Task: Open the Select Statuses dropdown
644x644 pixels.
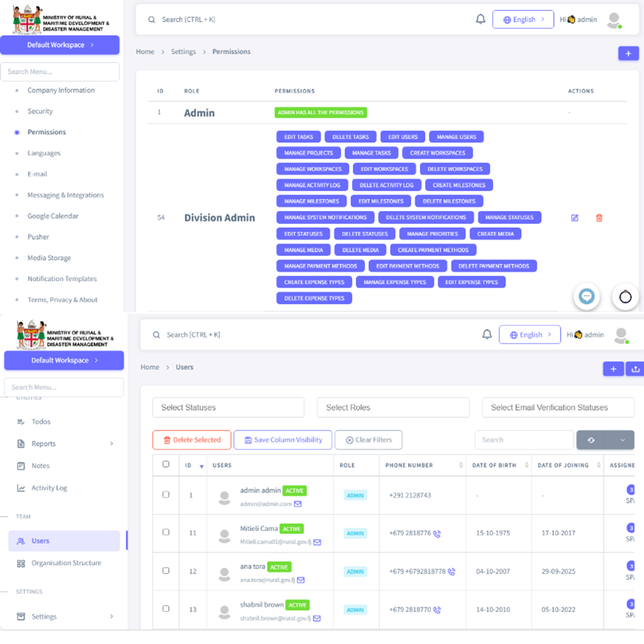Action: (x=228, y=407)
